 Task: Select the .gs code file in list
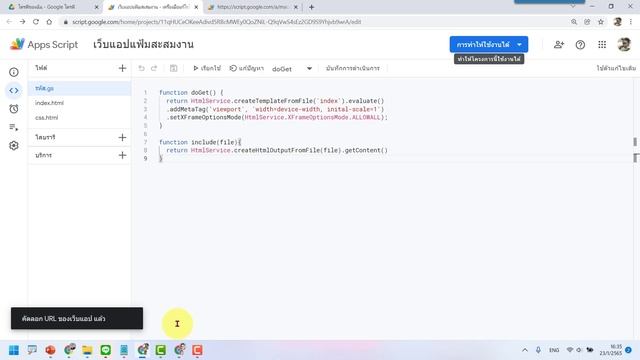80,88
